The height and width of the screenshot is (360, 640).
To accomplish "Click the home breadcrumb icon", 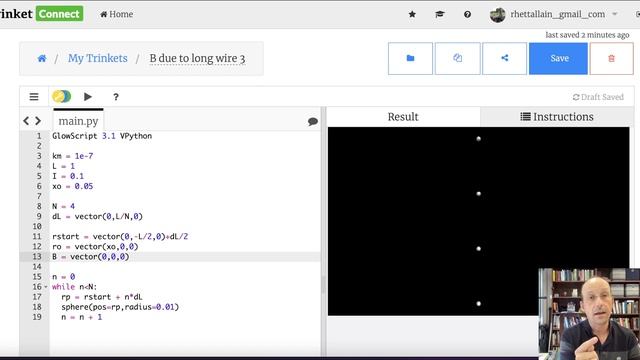I will pyautogui.click(x=42, y=58).
